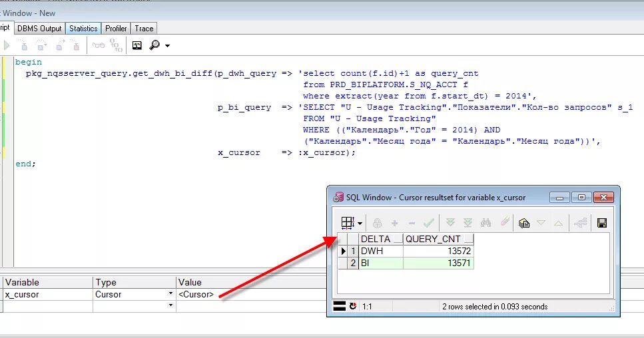Image resolution: width=644 pixels, height=338 pixels.
Task: Click the minus Delete Record icon
Action: pos(412,223)
